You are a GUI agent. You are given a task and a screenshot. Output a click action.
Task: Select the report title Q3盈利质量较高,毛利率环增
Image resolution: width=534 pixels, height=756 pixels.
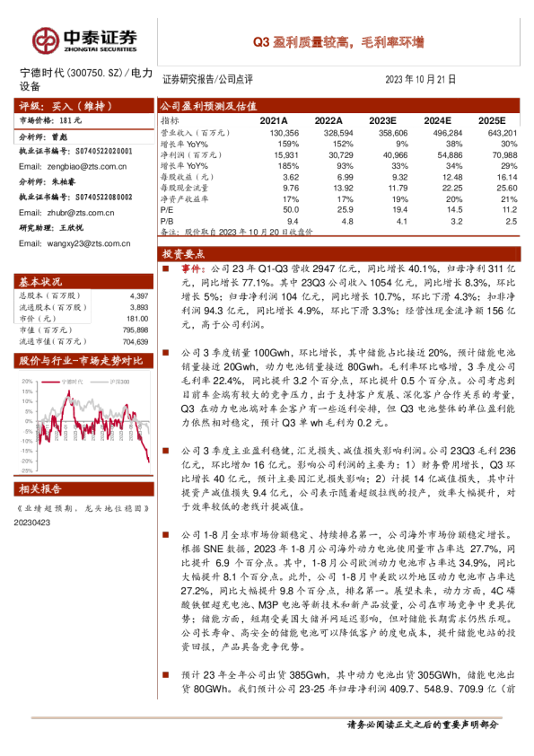coord(338,42)
